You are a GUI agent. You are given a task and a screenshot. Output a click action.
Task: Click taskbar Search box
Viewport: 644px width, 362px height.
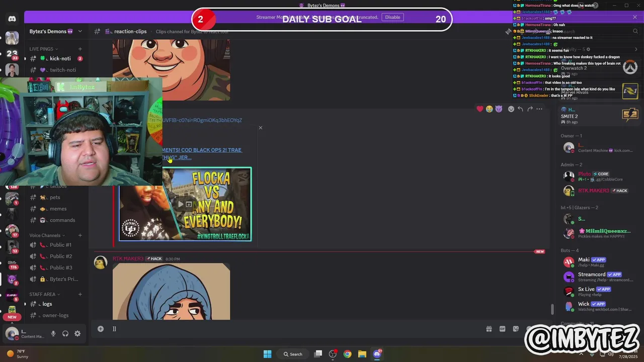click(x=293, y=354)
